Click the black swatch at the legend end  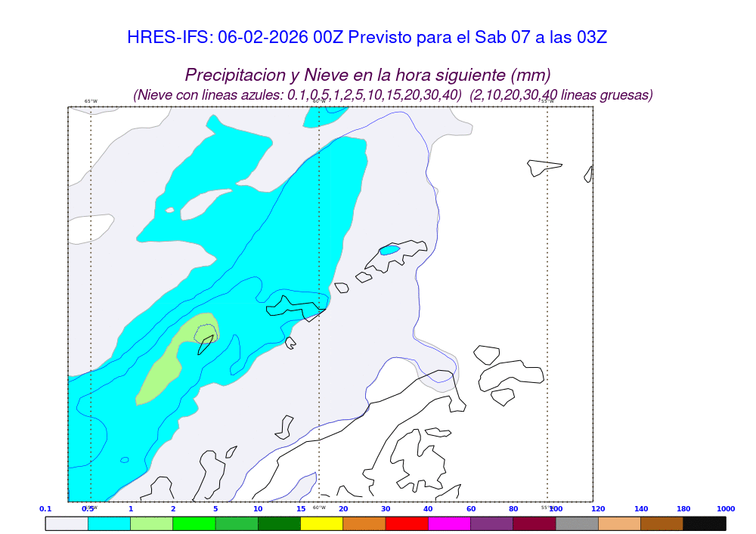pyautogui.click(x=704, y=523)
